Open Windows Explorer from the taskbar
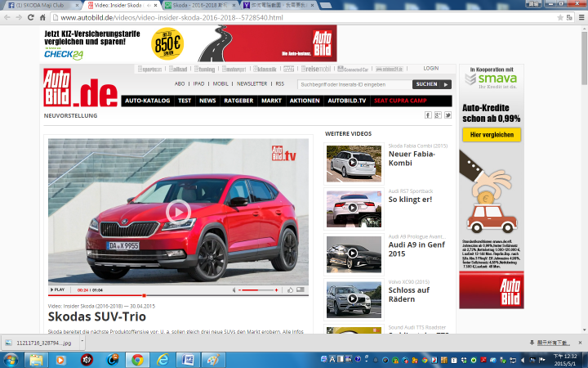 (x=36, y=360)
